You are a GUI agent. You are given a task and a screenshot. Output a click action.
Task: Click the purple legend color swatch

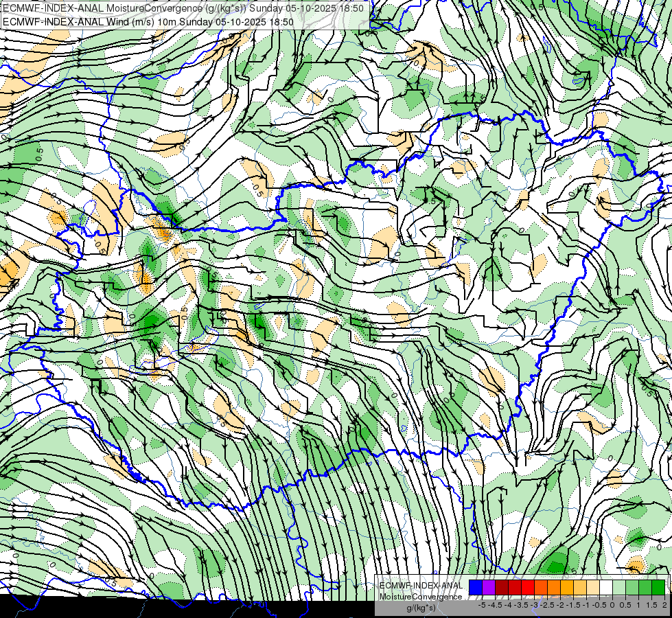click(489, 588)
